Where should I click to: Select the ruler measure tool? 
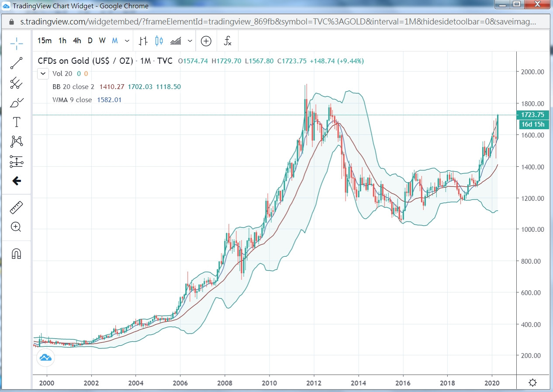(17, 208)
